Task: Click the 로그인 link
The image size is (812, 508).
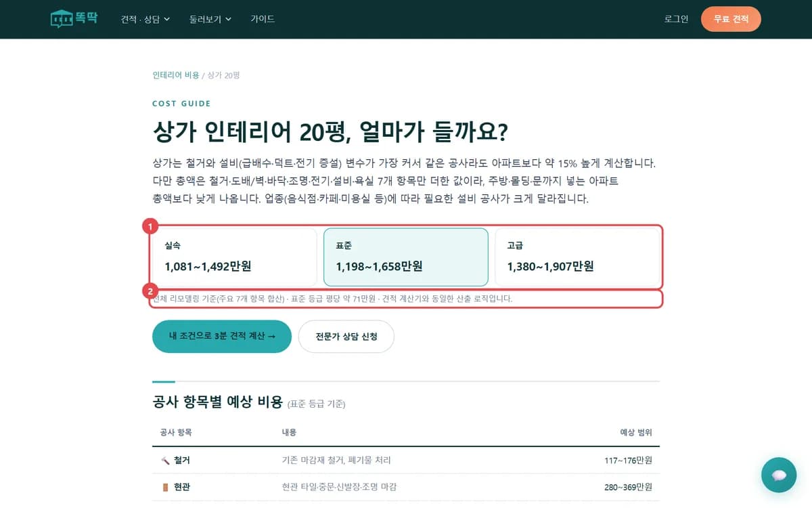Action: click(x=676, y=19)
